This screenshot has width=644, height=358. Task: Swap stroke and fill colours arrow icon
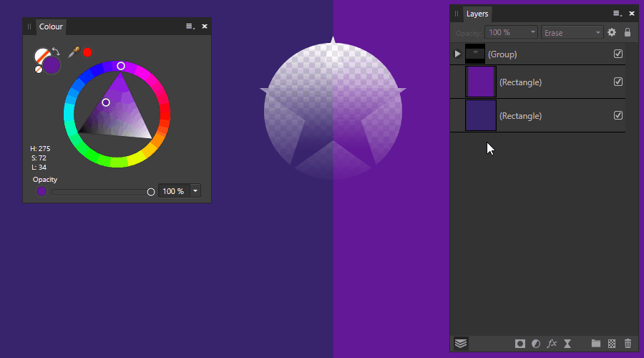click(56, 52)
